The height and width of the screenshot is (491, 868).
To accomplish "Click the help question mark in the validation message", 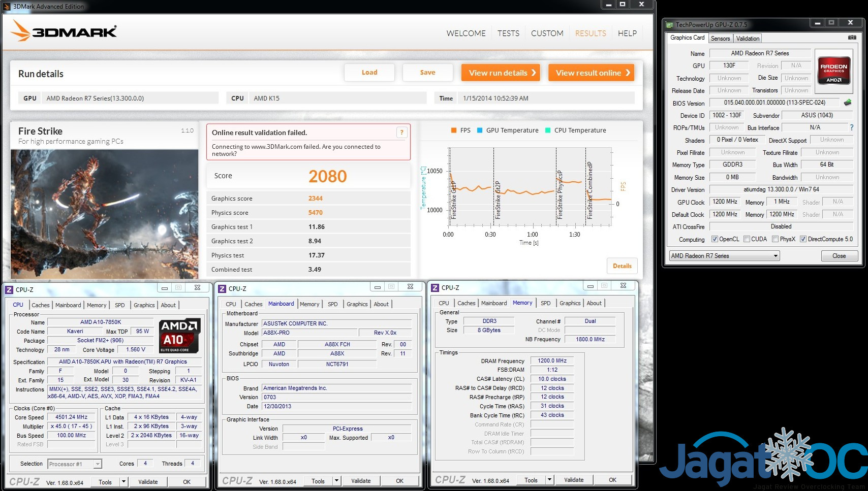I will point(401,133).
